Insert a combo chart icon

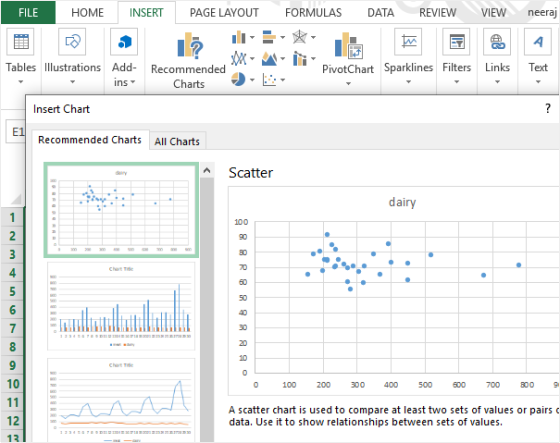[x=299, y=59]
